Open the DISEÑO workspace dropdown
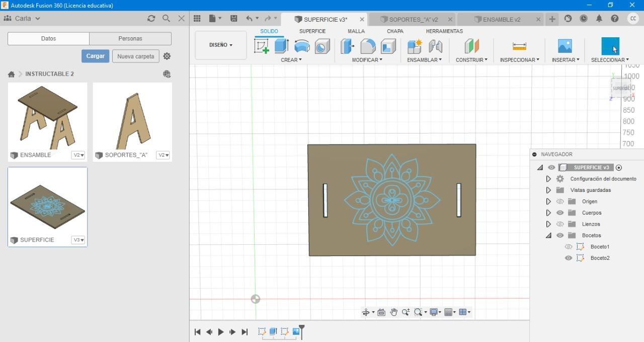 [221, 45]
